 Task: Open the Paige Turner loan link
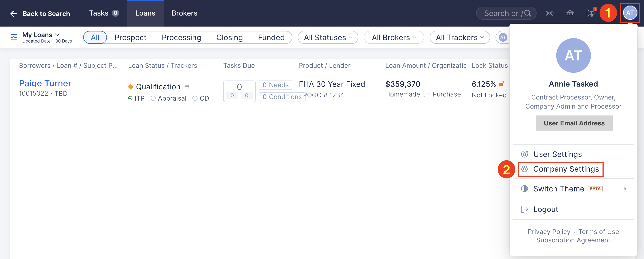coord(45,83)
